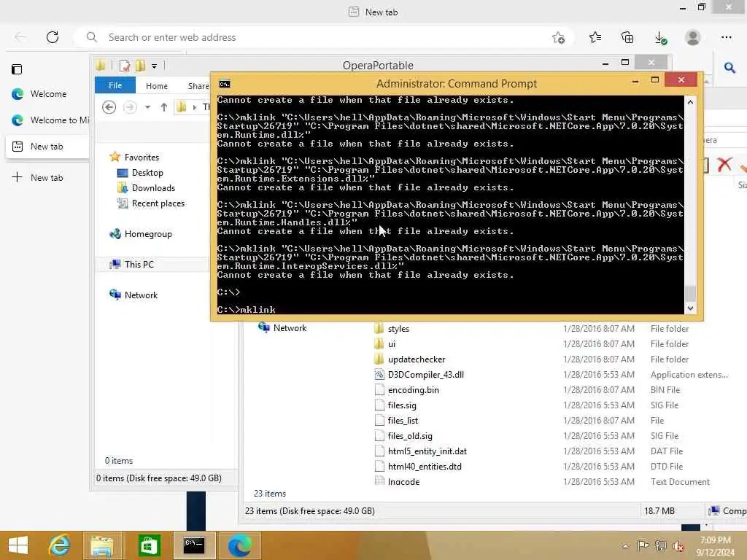Open Microsoft Edge from taskbar

click(239, 545)
